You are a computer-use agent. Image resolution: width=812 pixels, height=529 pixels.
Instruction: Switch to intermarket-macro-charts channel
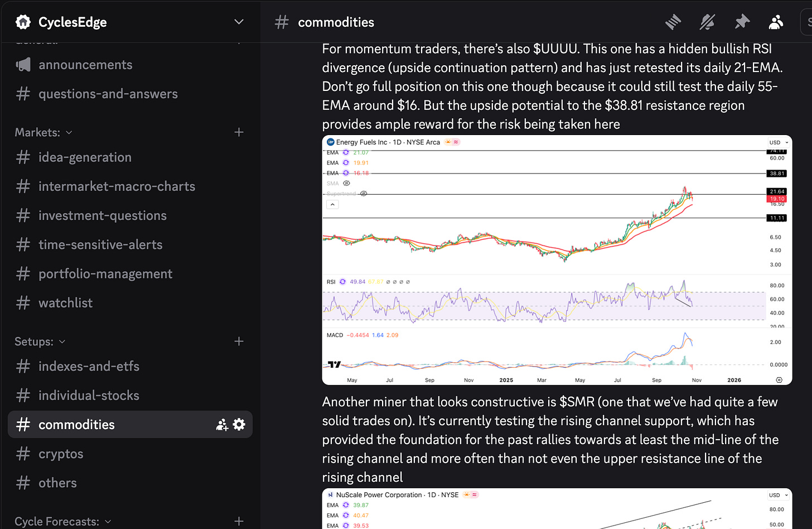click(130, 186)
